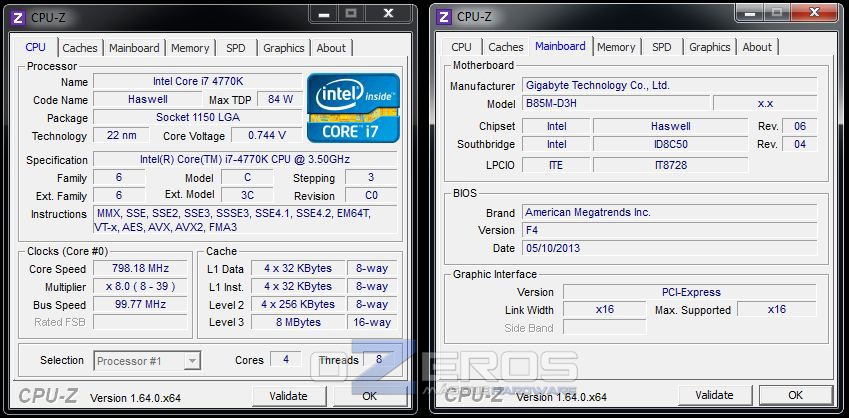Viewport: 849px width, 418px height.
Task: Click Chipset Rev. 06 value
Action: (x=800, y=126)
